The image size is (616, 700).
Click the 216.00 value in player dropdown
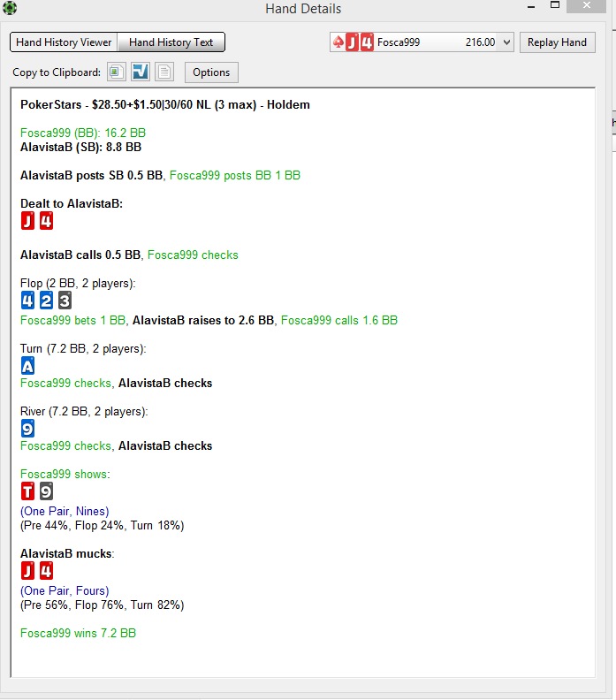(x=480, y=42)
